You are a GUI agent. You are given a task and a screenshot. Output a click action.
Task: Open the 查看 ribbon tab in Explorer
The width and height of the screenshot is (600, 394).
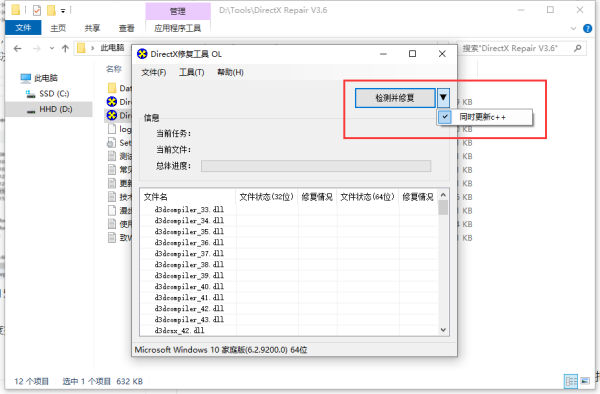pyautogui.click(x=126, y=28)
